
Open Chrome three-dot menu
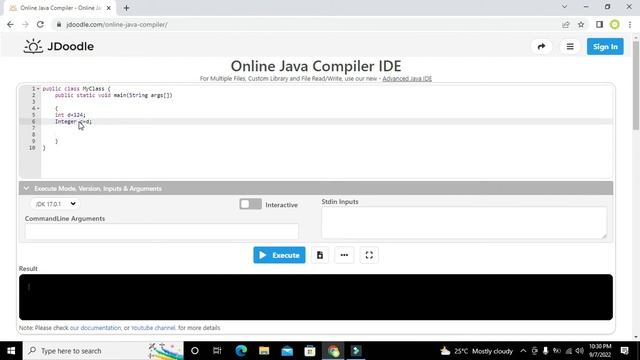(630, 24)
